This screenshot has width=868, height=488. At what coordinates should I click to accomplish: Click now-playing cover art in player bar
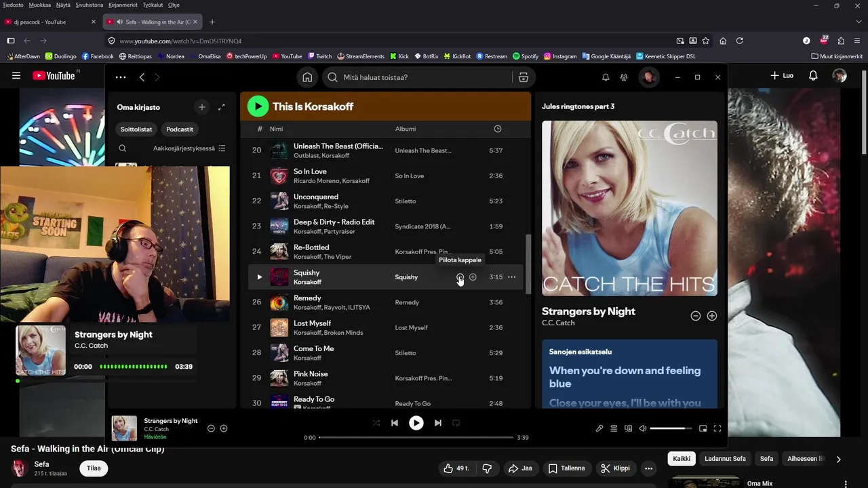(x=125, y=428)
